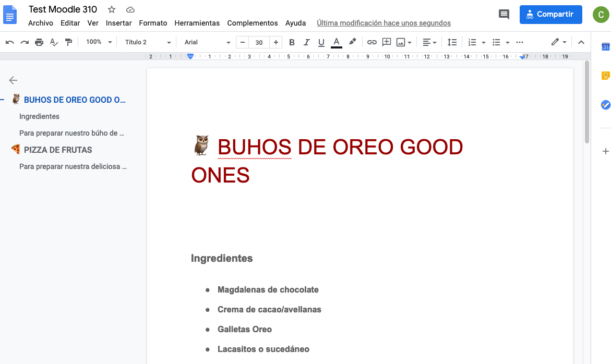Click the vertical scrollbar thumb
The image size is (611, 364).
tap(587, 102)
